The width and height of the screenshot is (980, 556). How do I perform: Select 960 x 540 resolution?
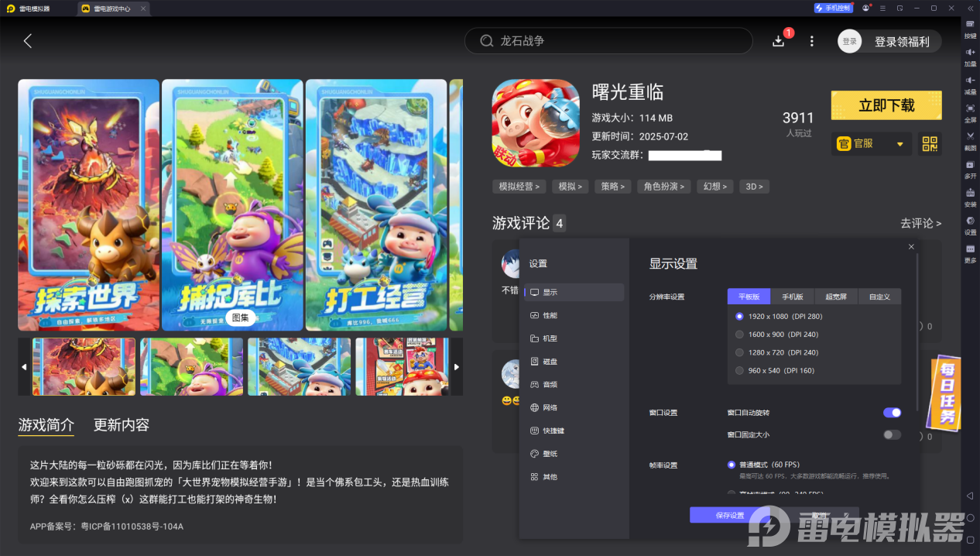click(775, 370)
